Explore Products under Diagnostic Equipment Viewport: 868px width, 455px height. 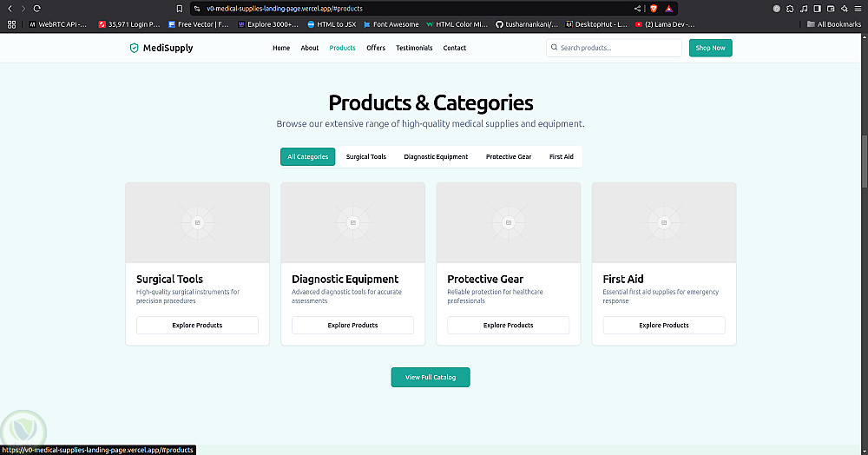(x=353, y=325)
